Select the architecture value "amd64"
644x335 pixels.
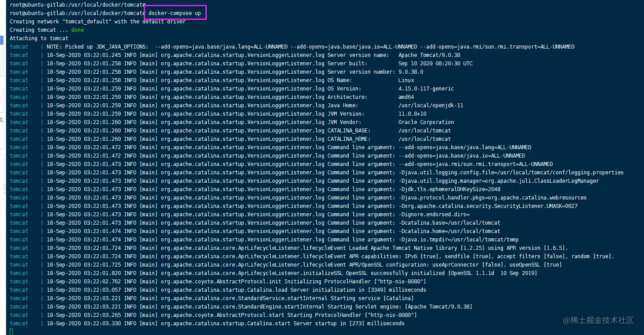tap(406, 97)
